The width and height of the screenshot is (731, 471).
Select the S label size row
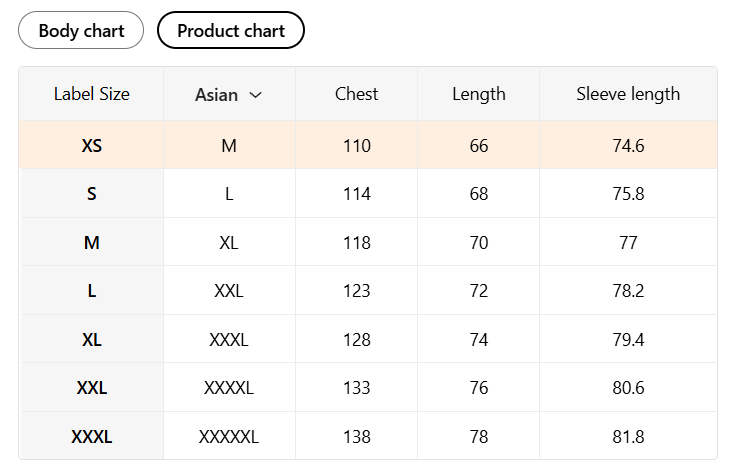point(92,194)
